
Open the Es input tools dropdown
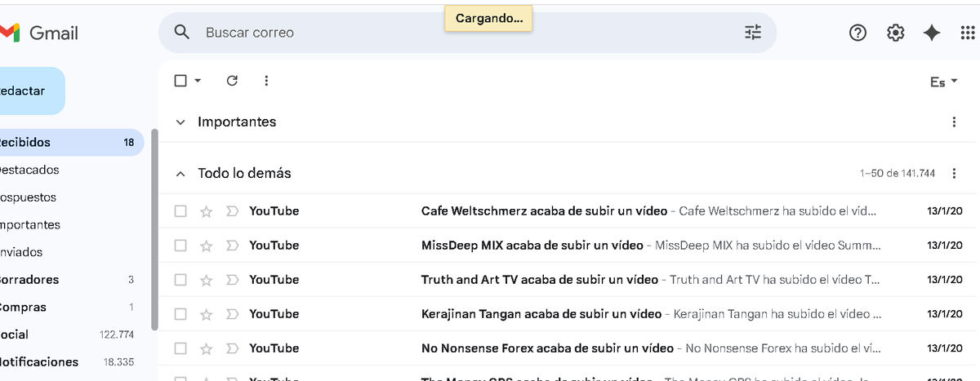[x=945, y=82]
